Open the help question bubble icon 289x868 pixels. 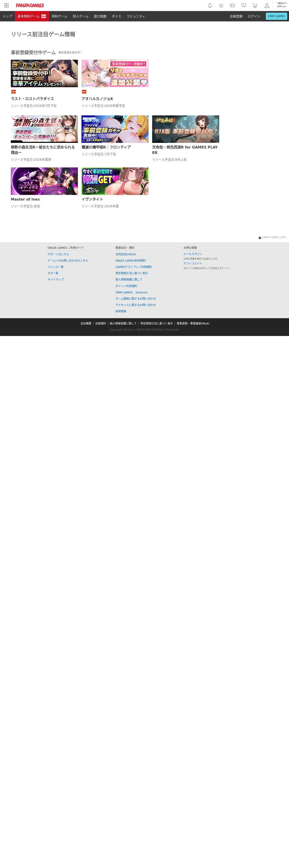point(244,5)
